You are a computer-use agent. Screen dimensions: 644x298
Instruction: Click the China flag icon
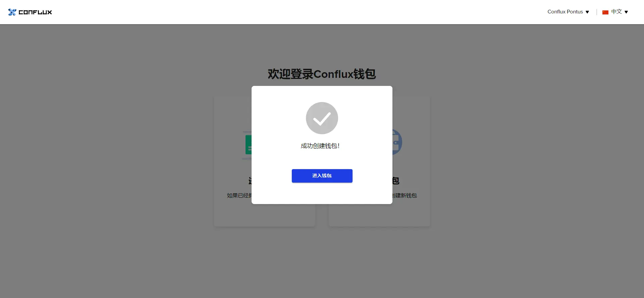tap(605, 12)
